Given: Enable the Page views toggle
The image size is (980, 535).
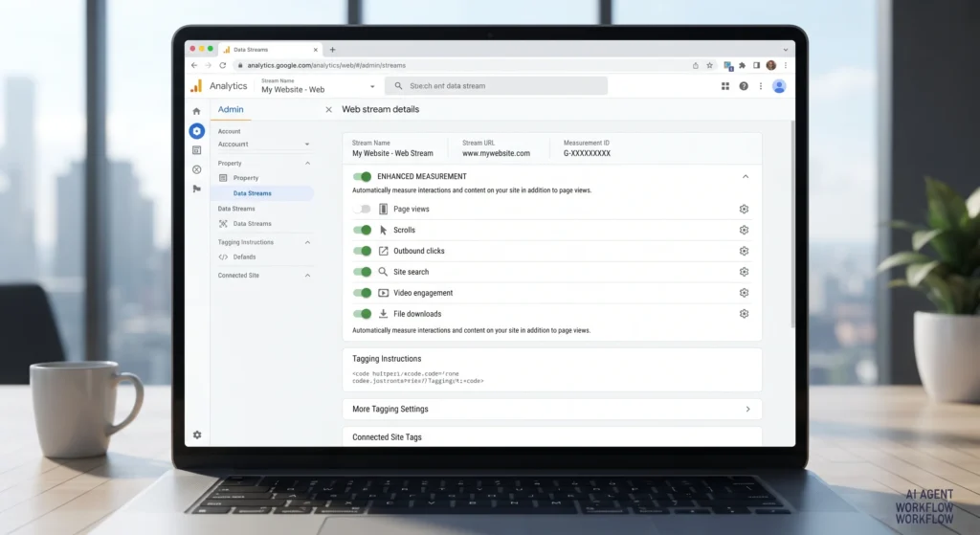Looking at the screenshot, I should pyautogui.click(x=362, y=209).
